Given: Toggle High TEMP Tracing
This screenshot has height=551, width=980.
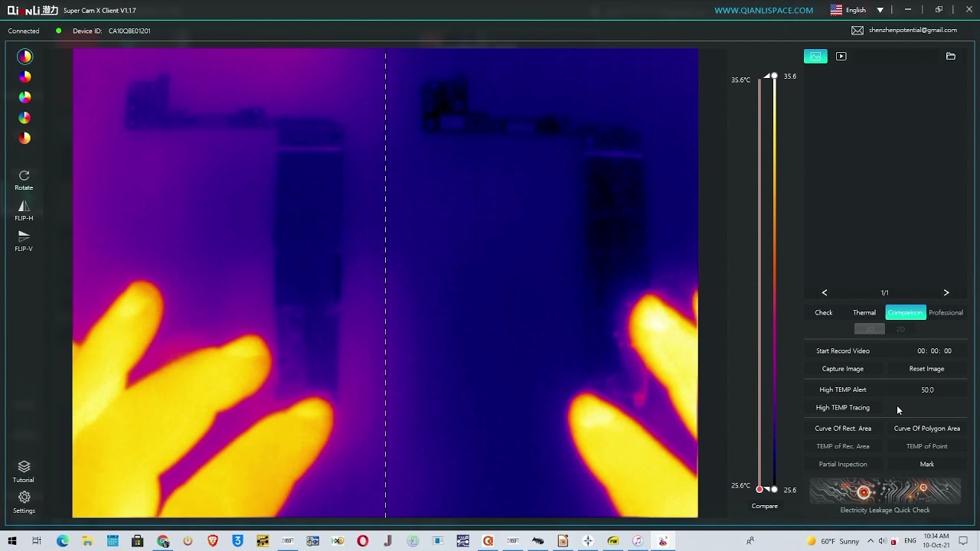Looking at the screenshot, I should [x=843, y=408].
